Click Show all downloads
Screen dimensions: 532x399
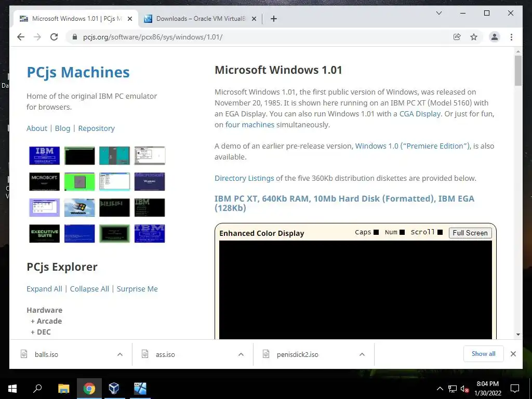tap(484, 354)
